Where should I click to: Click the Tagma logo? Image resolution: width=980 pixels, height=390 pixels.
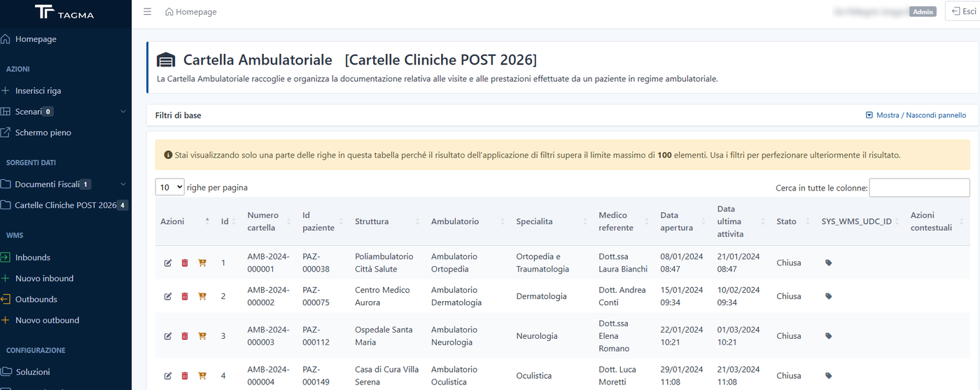[x=64, y=13]
